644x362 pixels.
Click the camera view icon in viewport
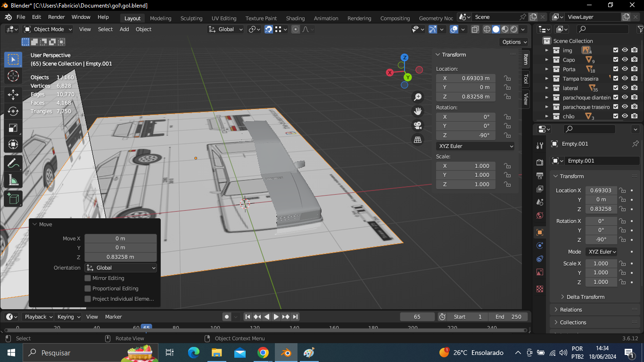[417, 125]
